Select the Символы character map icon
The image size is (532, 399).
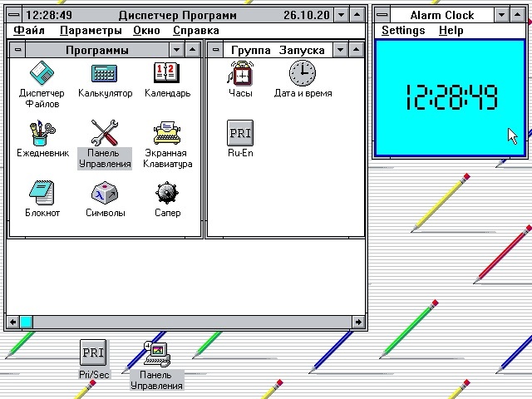click(105, 193)
